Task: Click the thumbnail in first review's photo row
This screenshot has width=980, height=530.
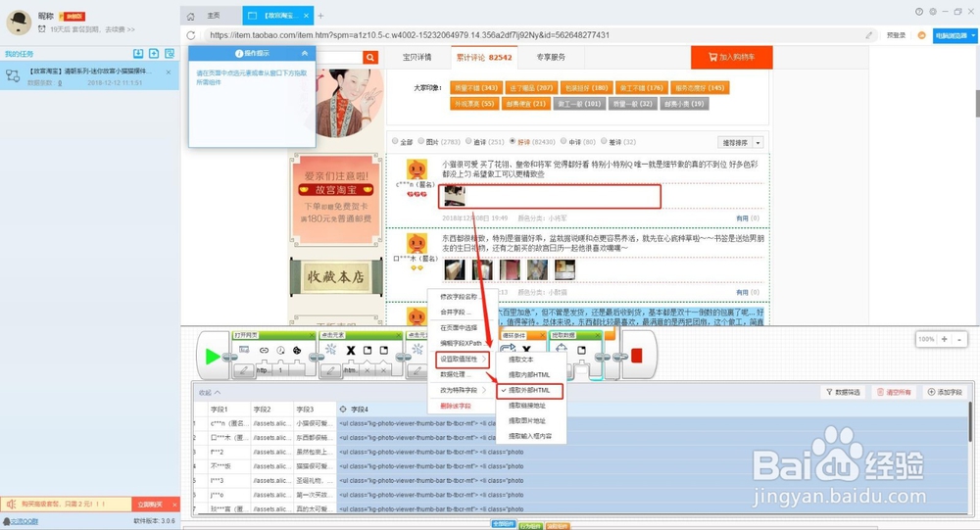Action: click(454, 196)
